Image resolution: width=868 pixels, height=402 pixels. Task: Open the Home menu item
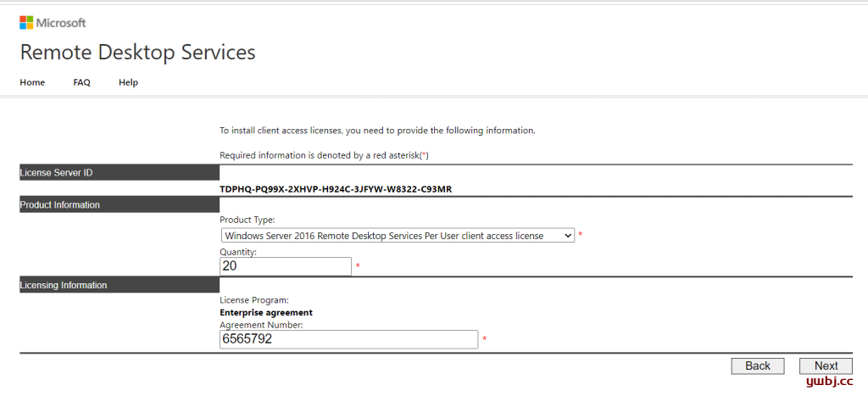[x=32, y=82]
